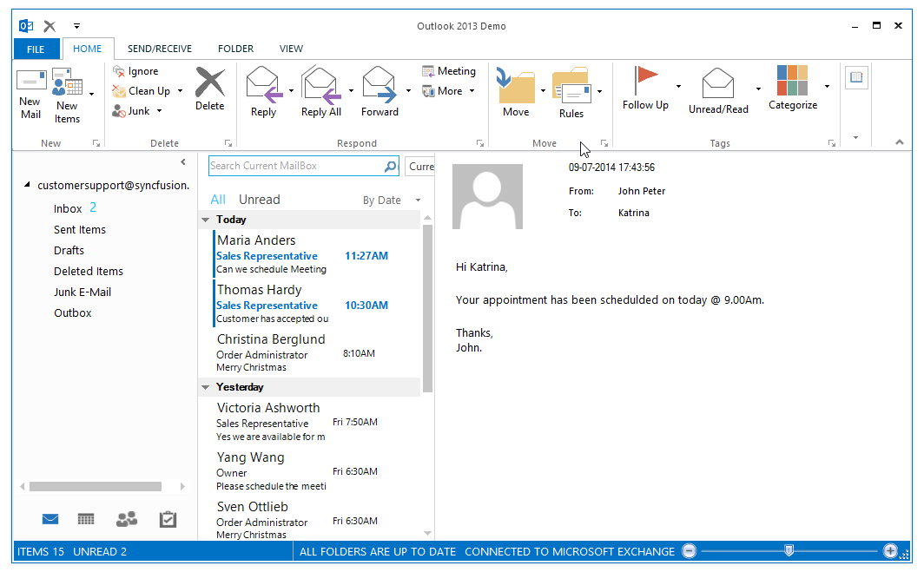Click the Reply envelope icon
Viewport: 924px width, 572px height.
pos(263,84)
